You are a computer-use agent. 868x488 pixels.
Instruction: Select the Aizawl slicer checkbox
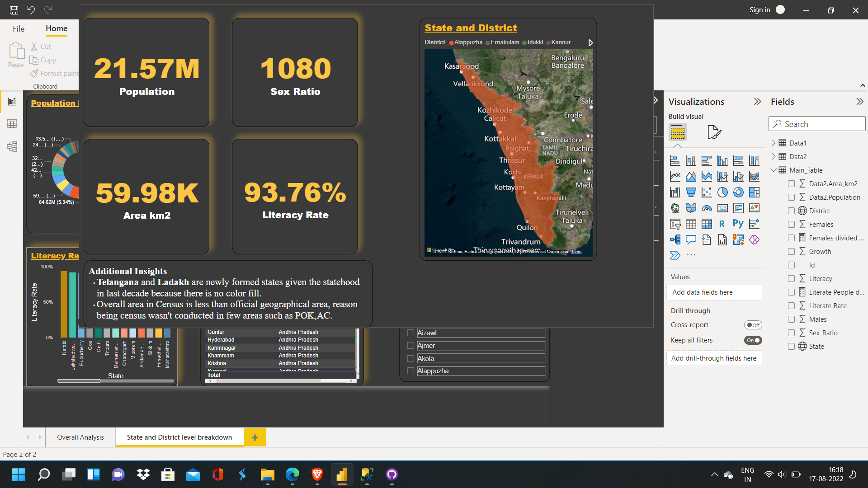point(410,333)
